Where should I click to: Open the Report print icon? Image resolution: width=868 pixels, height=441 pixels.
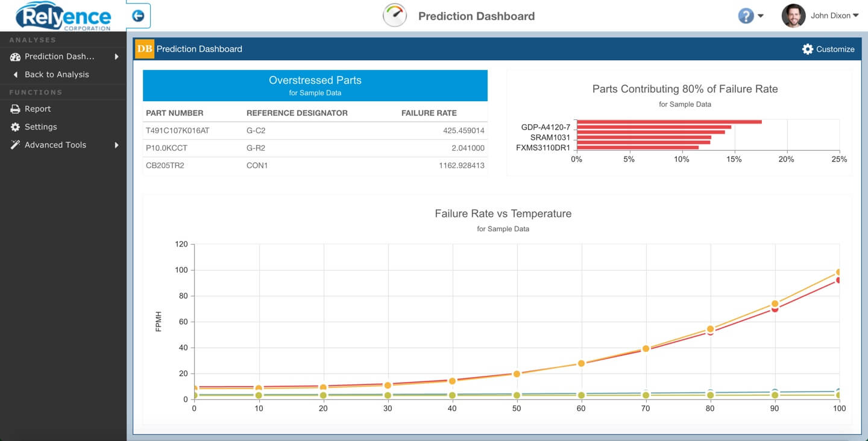(14, 109)
